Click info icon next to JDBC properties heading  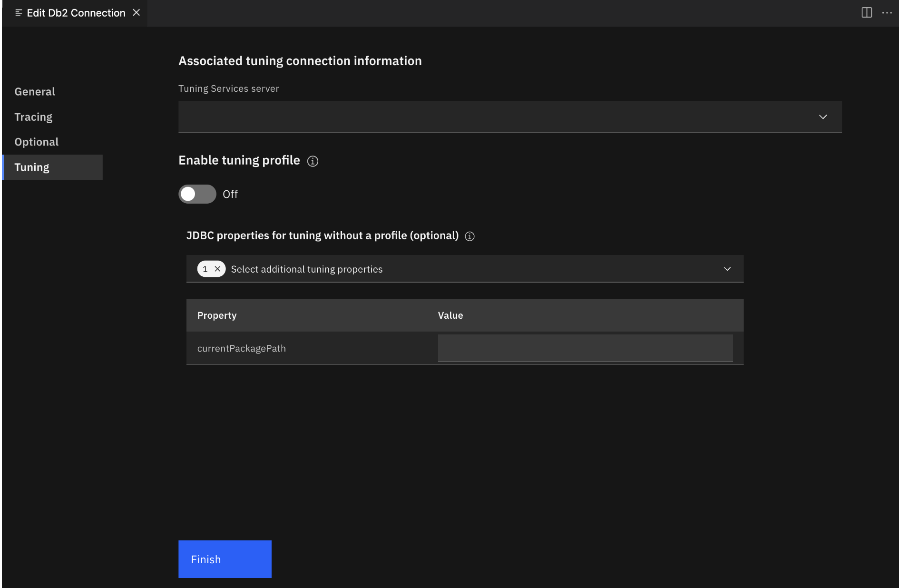tap(469, 236)
